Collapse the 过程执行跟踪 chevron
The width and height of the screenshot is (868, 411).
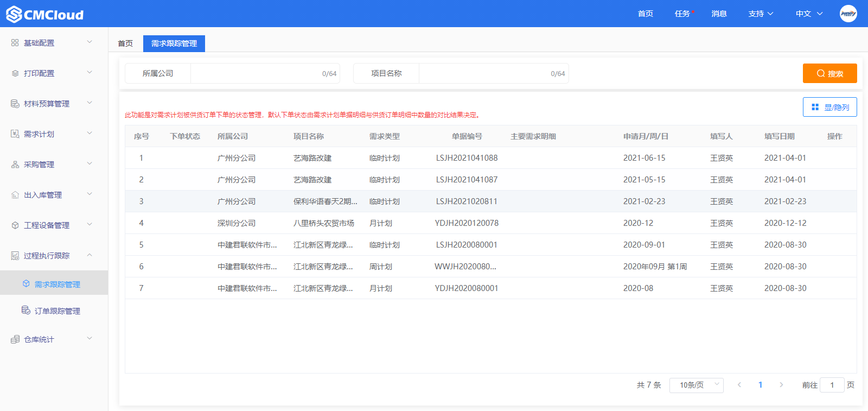(90, 255)
